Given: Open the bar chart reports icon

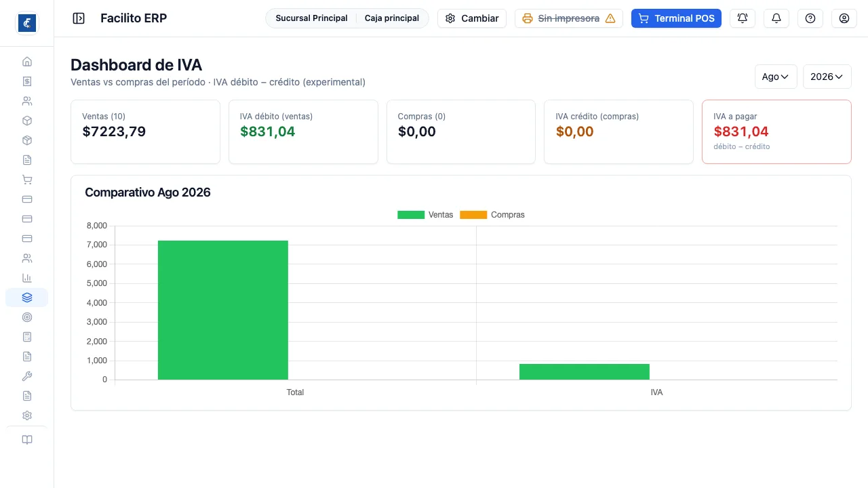Looking at the screenshot, I should (x=27, y=278).
